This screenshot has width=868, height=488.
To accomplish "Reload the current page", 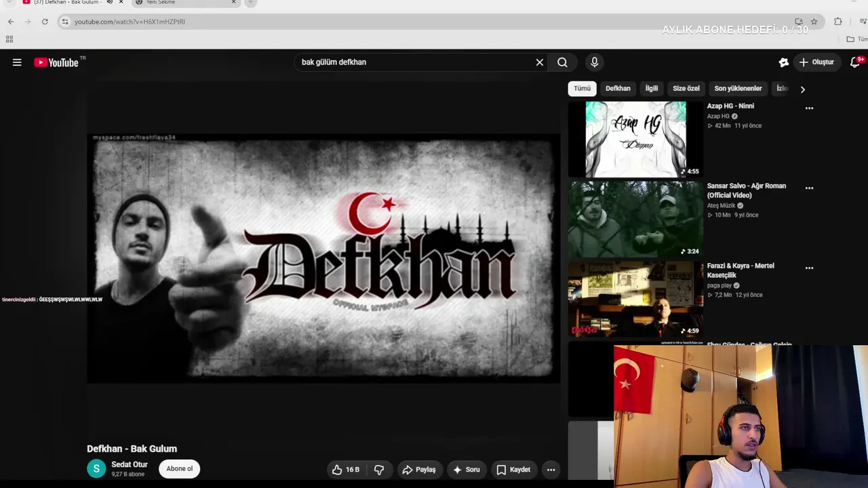I will tap(45, 22).
